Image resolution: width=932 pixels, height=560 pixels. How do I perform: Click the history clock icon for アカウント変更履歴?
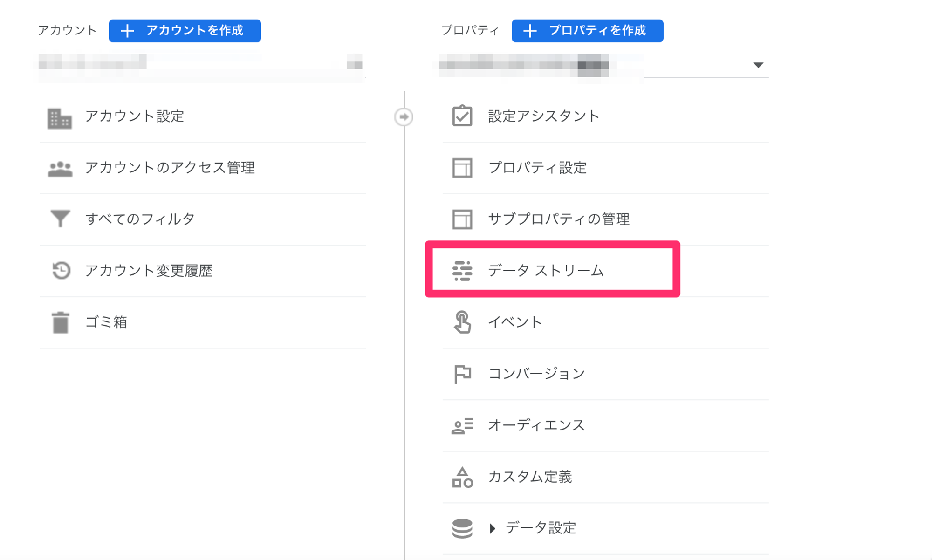[61, 270]
